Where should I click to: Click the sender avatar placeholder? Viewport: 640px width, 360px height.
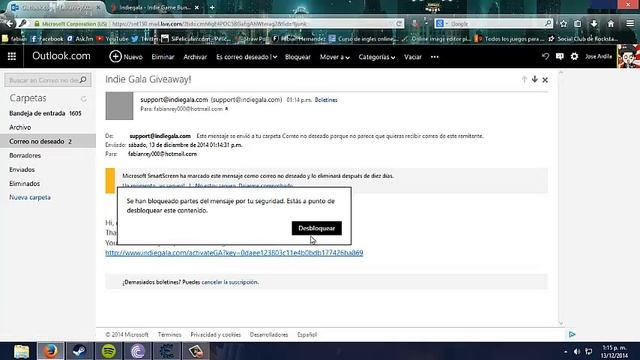tap(119, 106)
